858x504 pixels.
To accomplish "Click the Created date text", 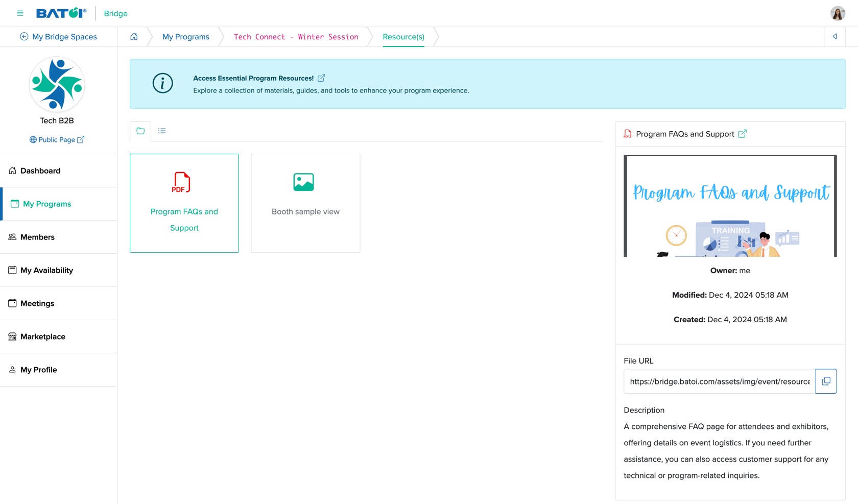I will tap(730, 320).
